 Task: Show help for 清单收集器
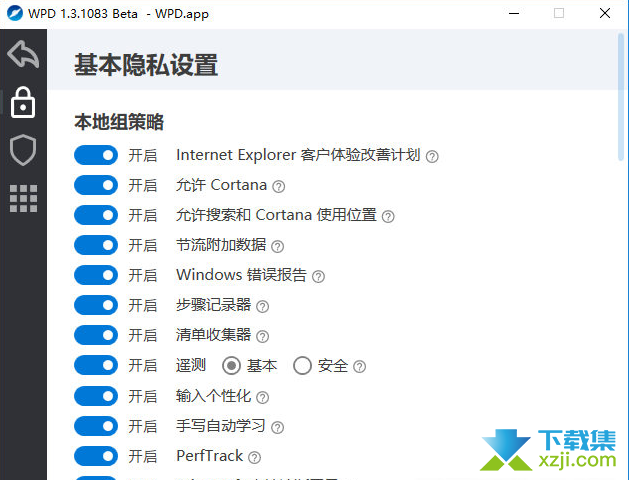262,336
